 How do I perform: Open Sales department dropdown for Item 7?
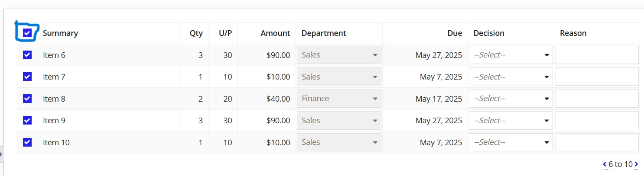(339, 77)
